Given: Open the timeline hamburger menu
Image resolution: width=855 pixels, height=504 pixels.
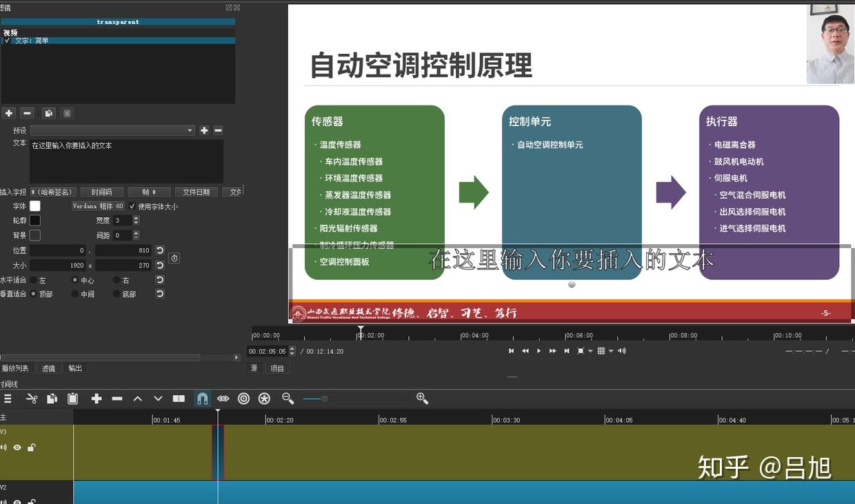Looking at the screenshot, I should 8,399.
